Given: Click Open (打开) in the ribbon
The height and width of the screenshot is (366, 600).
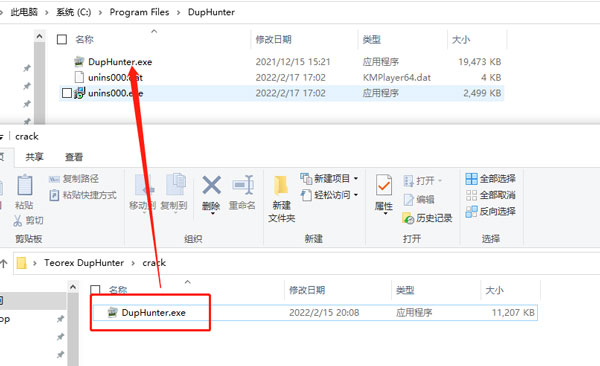Looking at the screenshot, I should pos(422,181).
